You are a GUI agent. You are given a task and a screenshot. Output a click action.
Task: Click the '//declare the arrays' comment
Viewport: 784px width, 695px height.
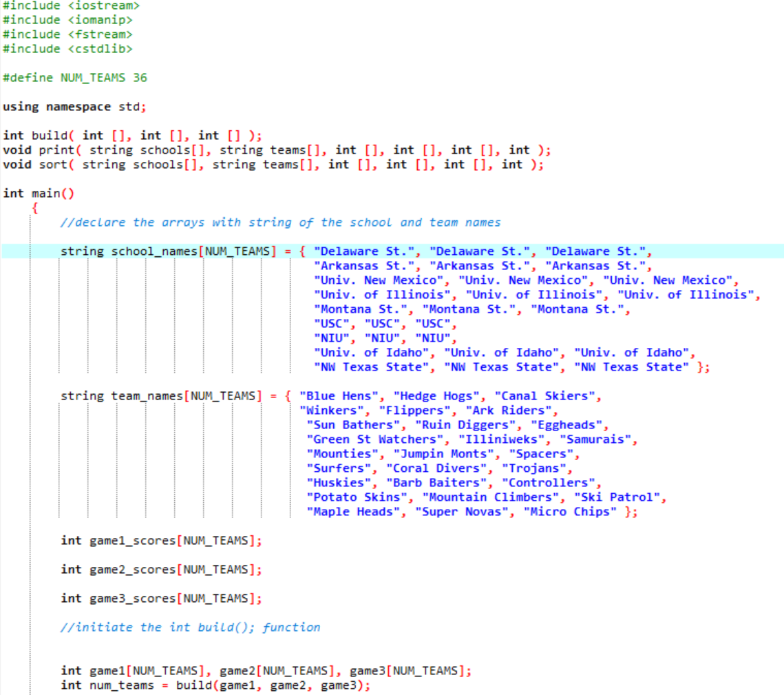281,222
